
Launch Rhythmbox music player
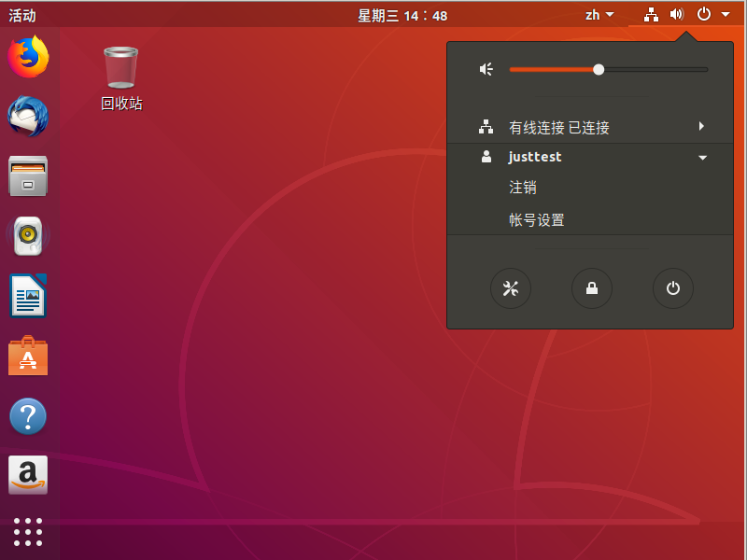(x=28, y=236)
